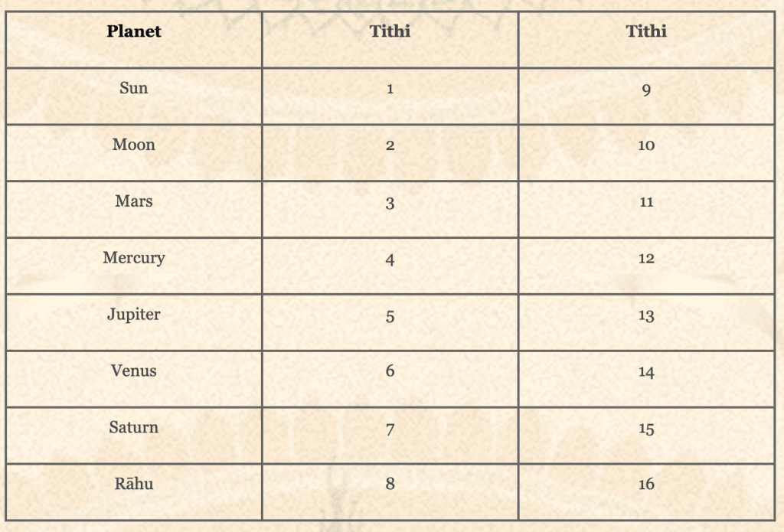Click tithi value 9 in Sun row

[x=646, y=90]
